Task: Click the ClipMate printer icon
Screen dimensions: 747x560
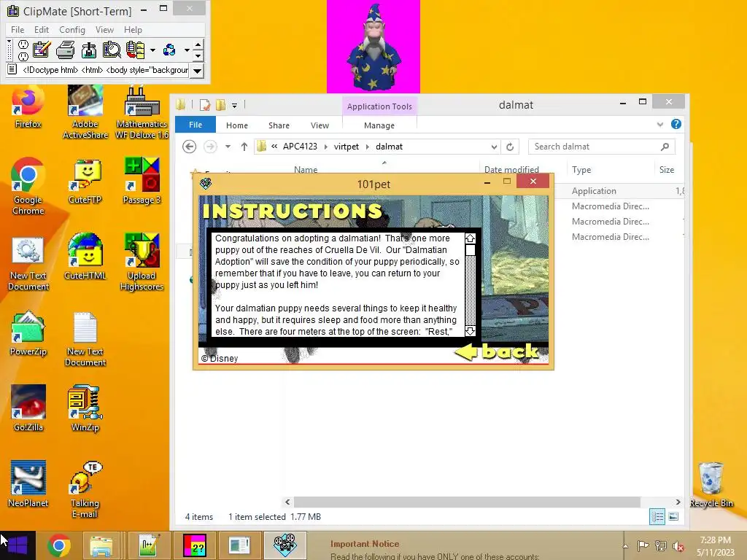Action: point(65,50)
